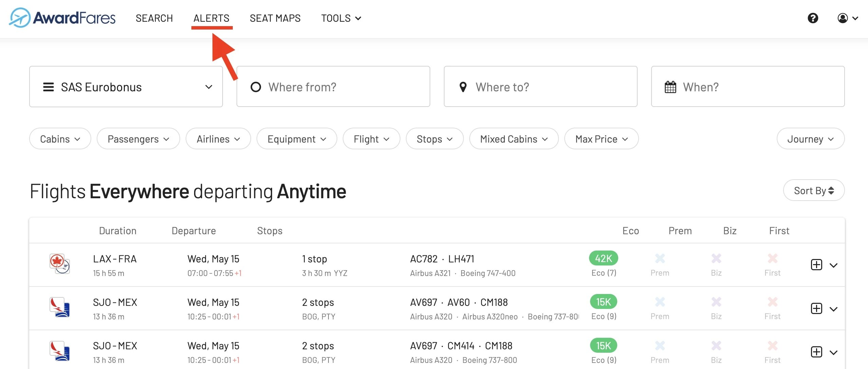Click First X icon on AV697 CM414 row

click(x=772, y=346)
